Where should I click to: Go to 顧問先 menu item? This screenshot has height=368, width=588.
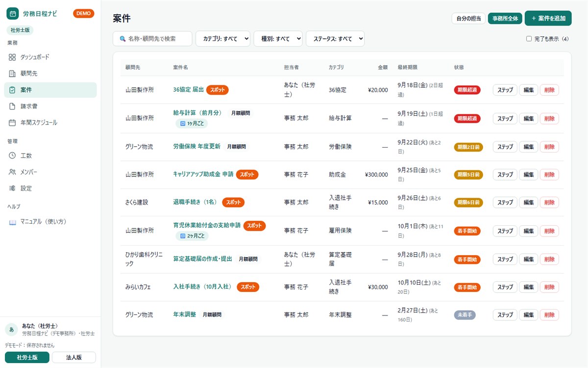[50, 74]
